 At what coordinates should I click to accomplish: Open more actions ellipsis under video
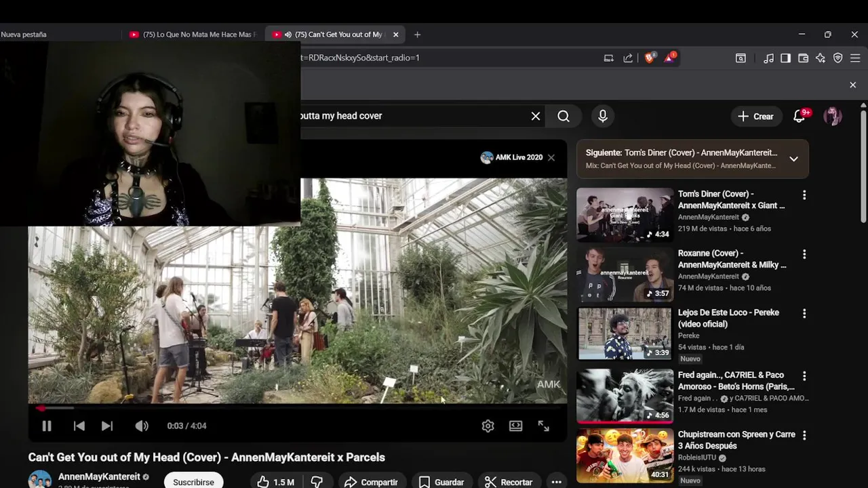click(x=557, y=482)
